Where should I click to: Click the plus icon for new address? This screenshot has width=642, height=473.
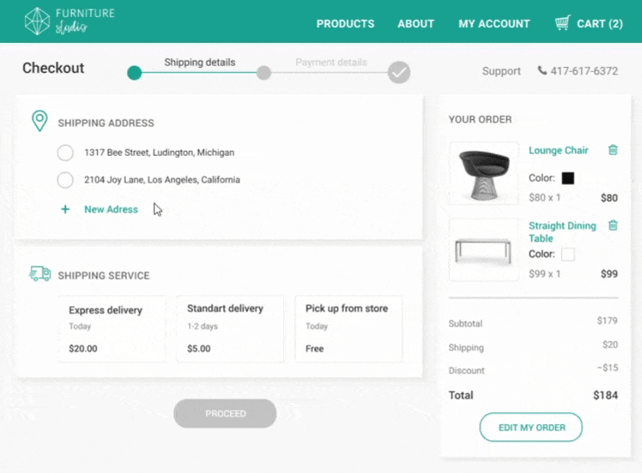[x=65, y=210]
